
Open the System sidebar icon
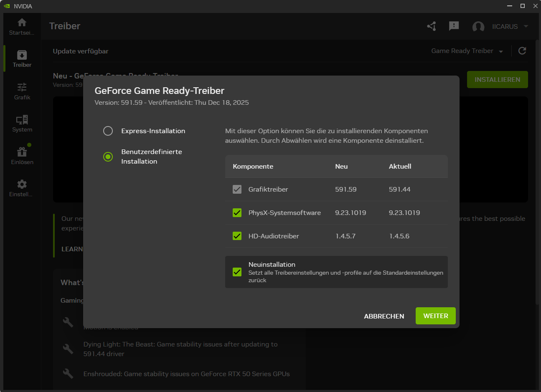click(x=22, y=120)
